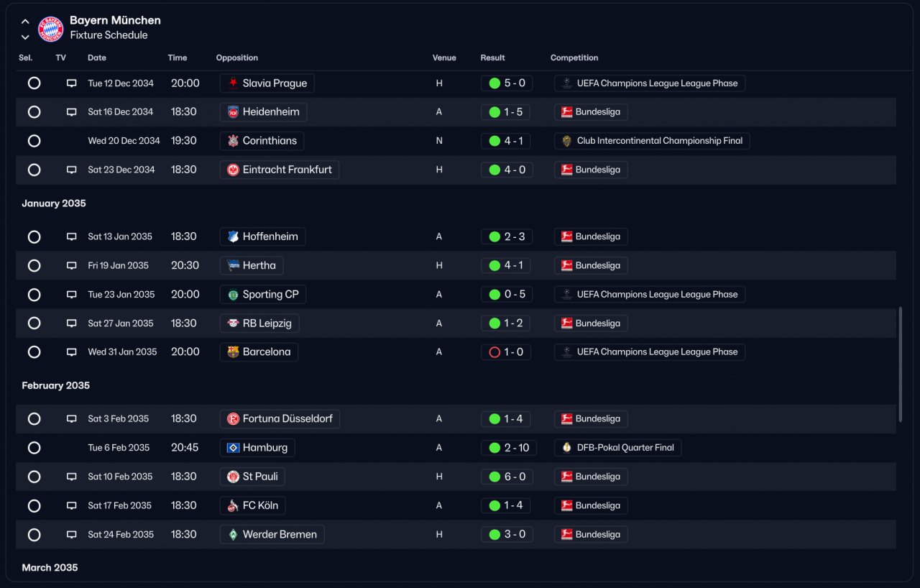920x588 pixels.
Task: Click the TV icon on Werder Bremen row
Action: coord(71,535)
